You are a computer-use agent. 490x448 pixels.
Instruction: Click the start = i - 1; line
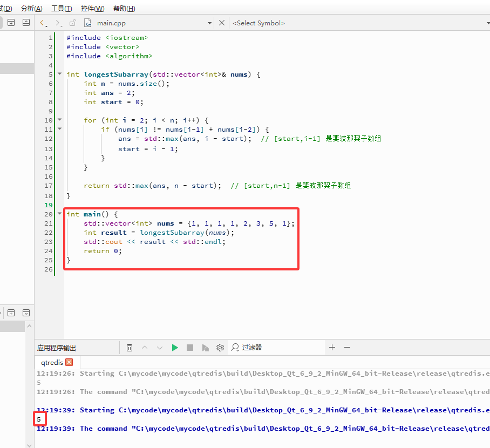click(148, 149)
